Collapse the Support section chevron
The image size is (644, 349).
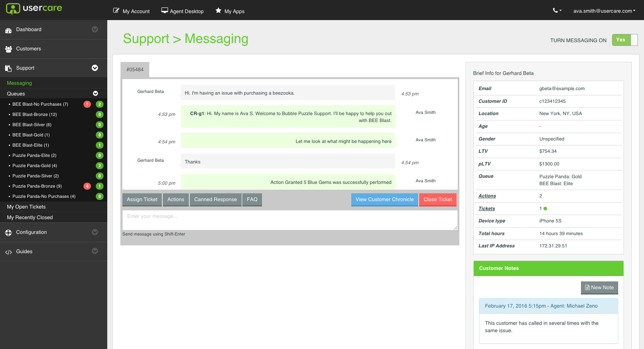95,68
